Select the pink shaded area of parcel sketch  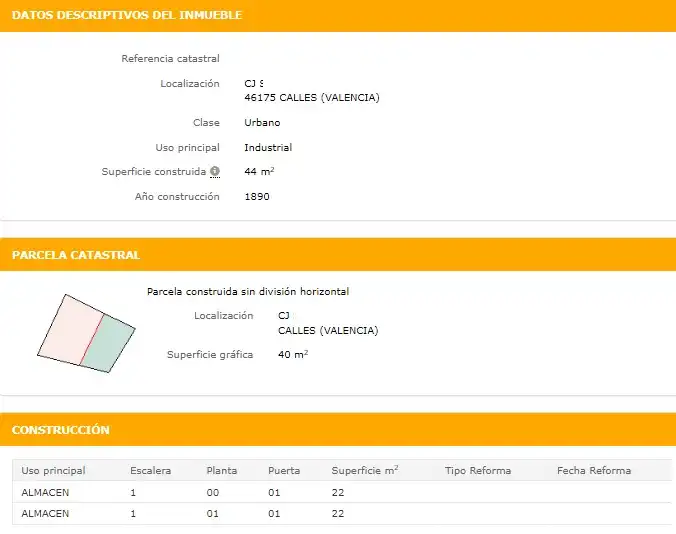point(71,330)
